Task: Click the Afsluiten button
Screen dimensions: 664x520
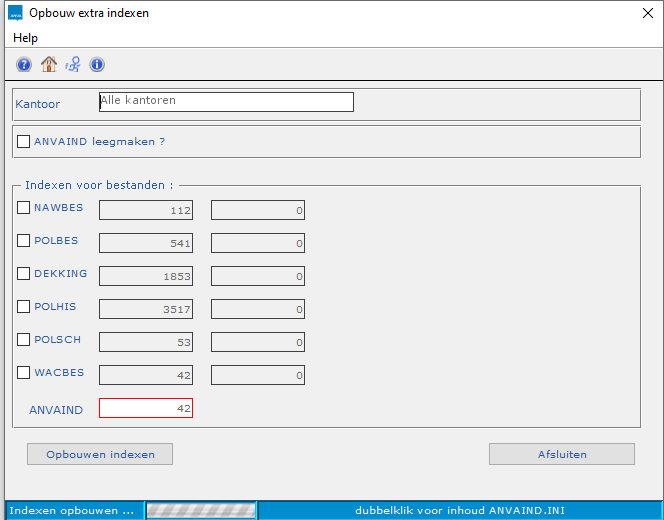Action: point(561,454)
